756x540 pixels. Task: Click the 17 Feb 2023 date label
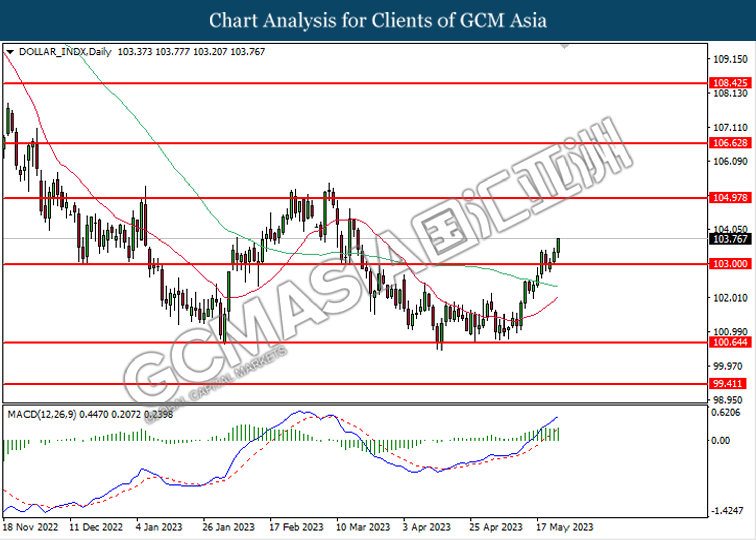[296, 527]
